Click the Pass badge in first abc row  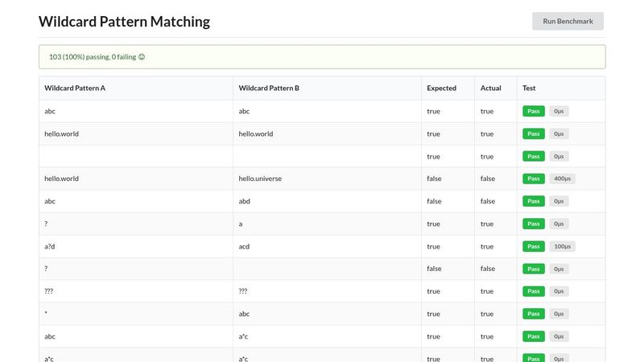pyautogui.click(x=534, y=111)
